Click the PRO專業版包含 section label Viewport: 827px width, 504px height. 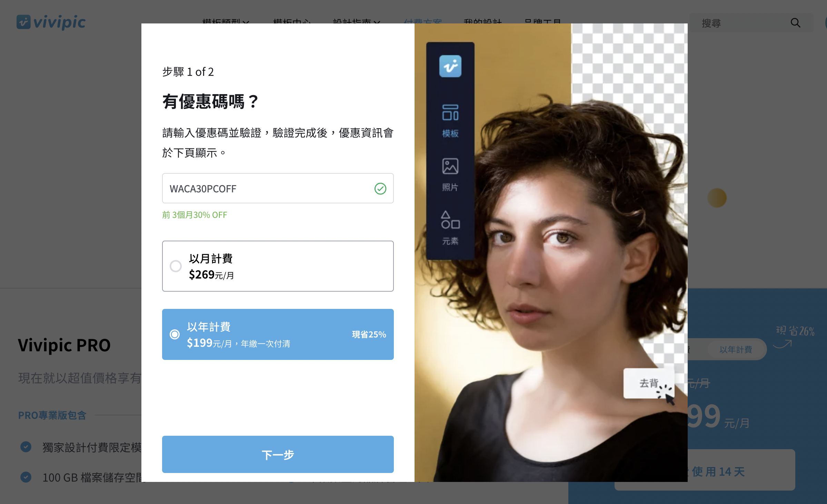click(52, 415)
